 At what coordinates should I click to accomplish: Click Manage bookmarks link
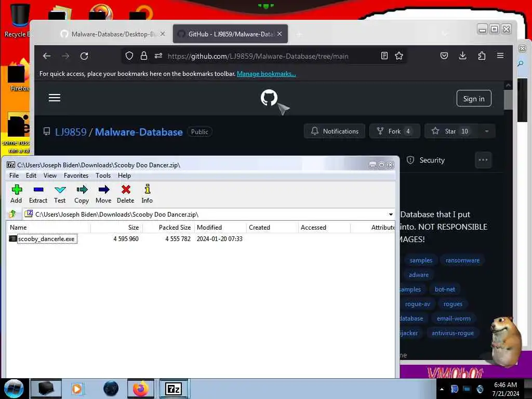point(267,74)
